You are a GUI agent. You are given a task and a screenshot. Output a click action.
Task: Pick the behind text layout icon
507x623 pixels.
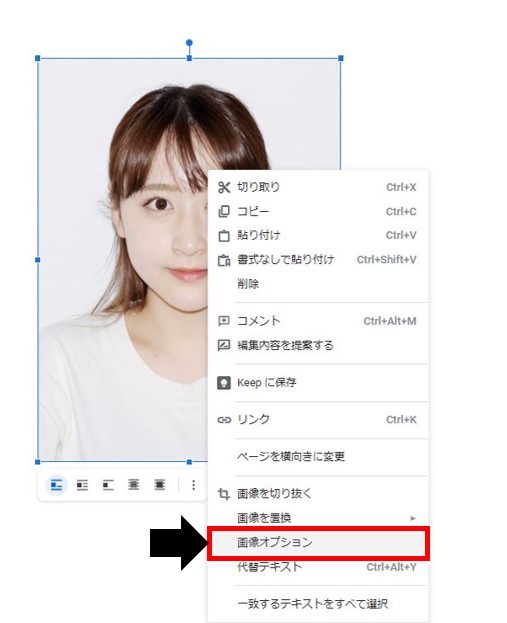pyautogui.click(x=134, y=485)
